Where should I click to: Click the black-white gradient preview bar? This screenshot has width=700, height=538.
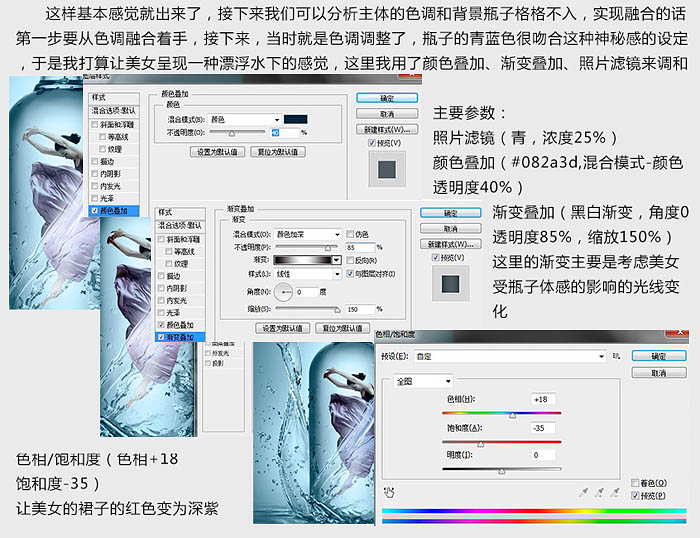coord(303,260)
